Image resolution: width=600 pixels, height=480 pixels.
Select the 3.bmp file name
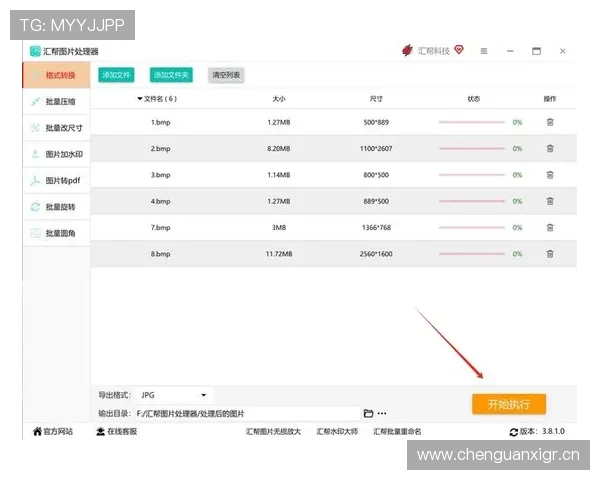pyautogui.click(x=160, y=175)
